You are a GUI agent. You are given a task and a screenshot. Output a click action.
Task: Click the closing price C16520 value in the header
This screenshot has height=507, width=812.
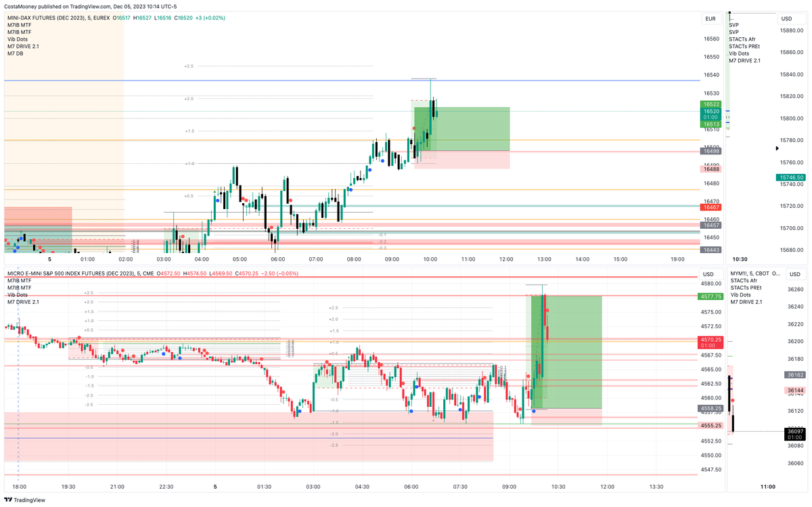(x=183, y=18)
